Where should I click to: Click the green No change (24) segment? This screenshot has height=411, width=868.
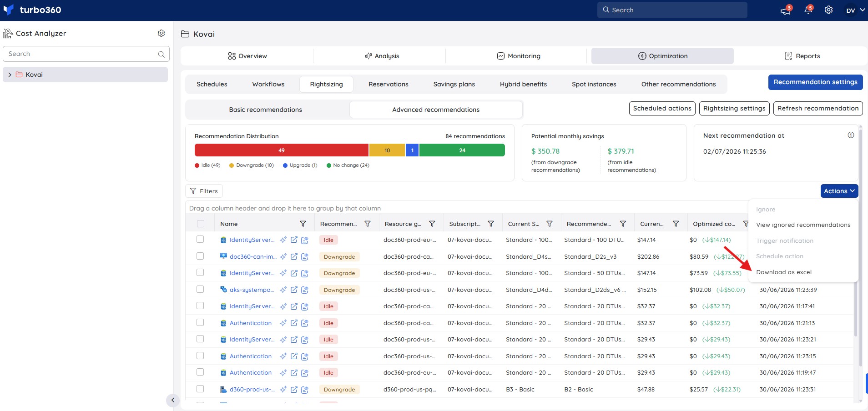click(x=462, y=150)
